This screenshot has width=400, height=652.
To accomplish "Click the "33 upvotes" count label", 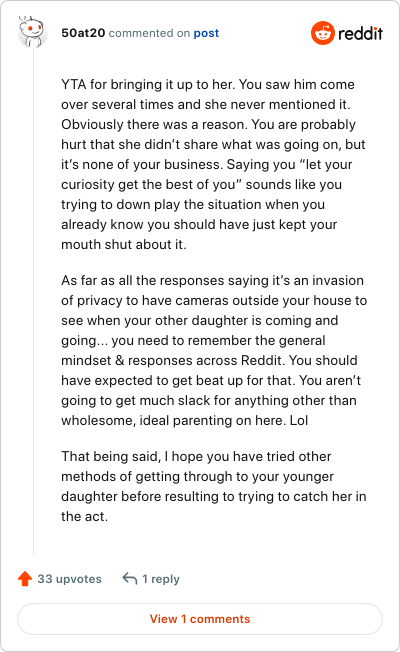I will tap(69, 579).
